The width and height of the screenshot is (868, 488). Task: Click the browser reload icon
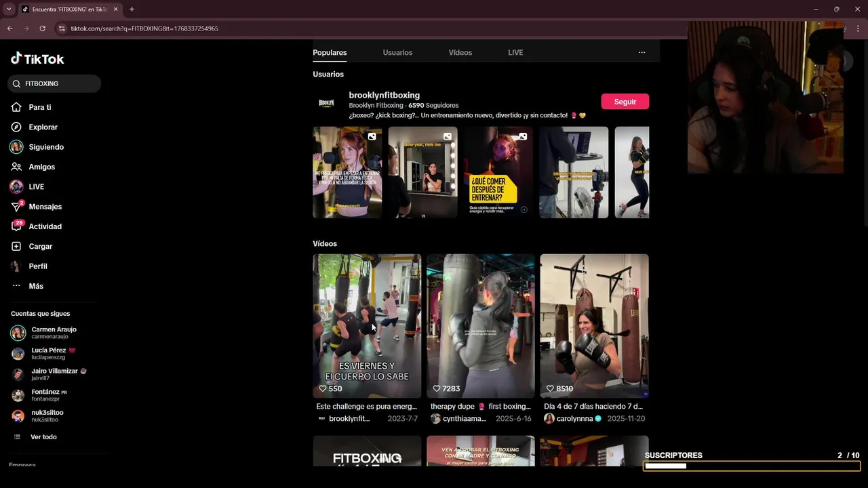click(42, 28)
